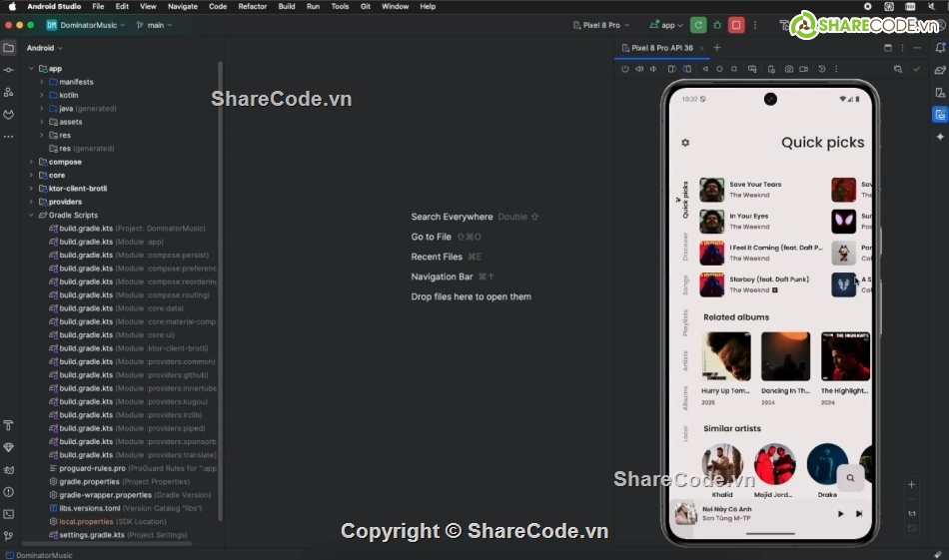This screenshot has height=560, width=949.
Task: Play Nơi Này Có Anh in mini player
Action: tap(841, 514)
